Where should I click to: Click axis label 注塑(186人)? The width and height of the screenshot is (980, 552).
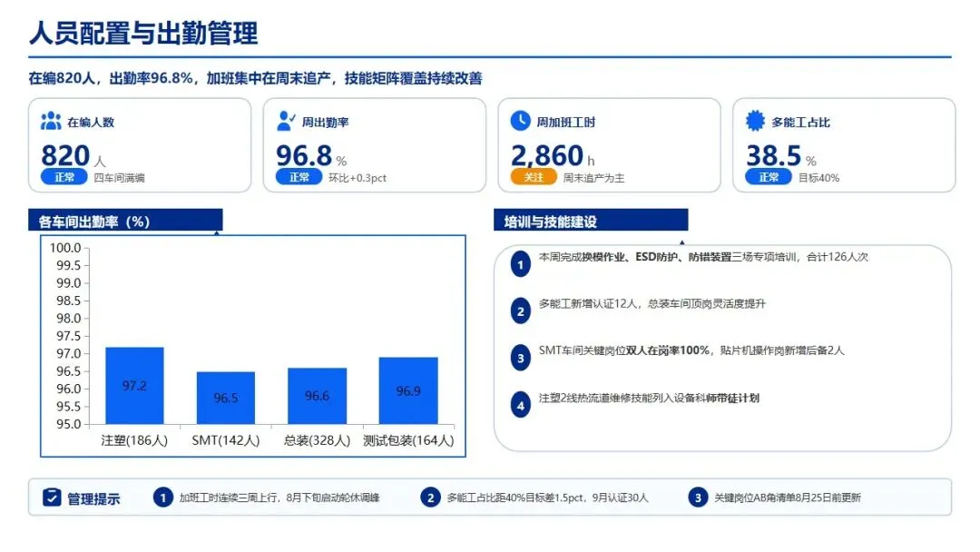[134, 440]
